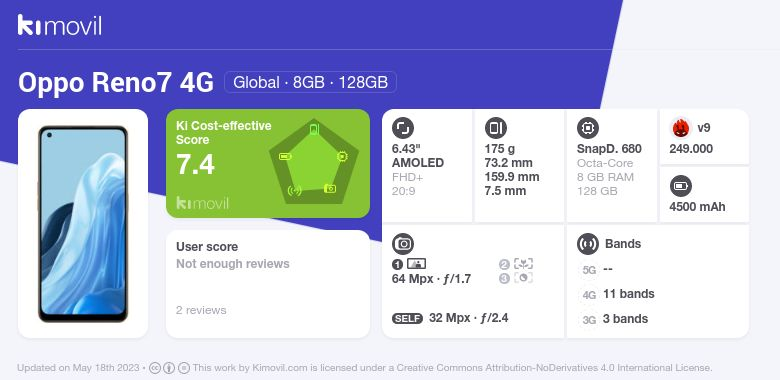Screen dimensions: 780x380
Task: Select the second camera lens indicator
Action: point(516,264)
